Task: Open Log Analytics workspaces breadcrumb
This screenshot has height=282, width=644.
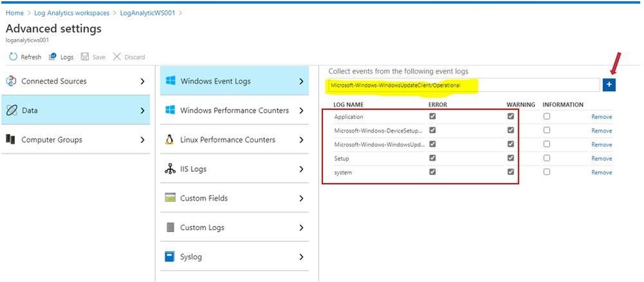Action: (x=72, y=13)
